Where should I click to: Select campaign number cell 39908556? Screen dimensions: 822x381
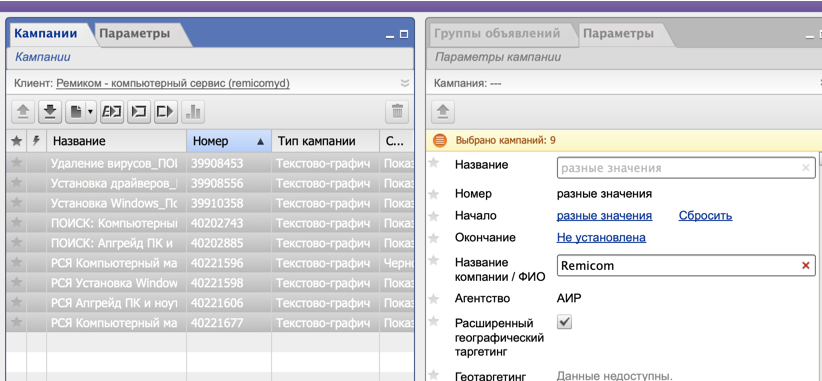click(229, 183)
